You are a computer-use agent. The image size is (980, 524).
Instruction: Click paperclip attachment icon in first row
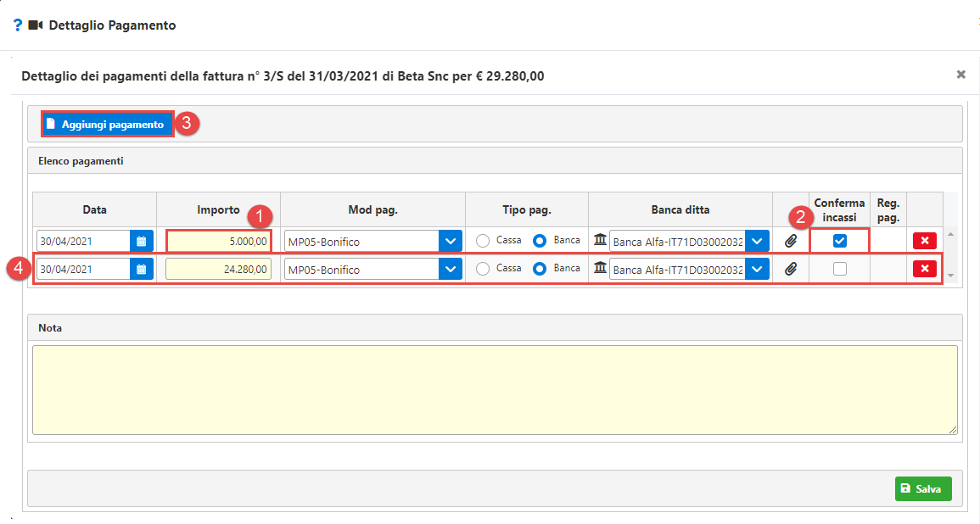pyautogui.click(x=791, y=242)
